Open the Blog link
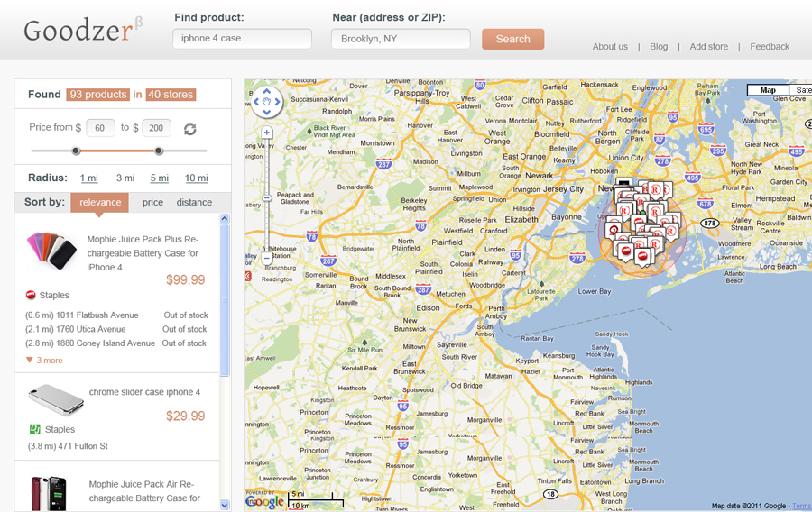The width and height of the screenshot is (812, 512). [x=659, y=47]
